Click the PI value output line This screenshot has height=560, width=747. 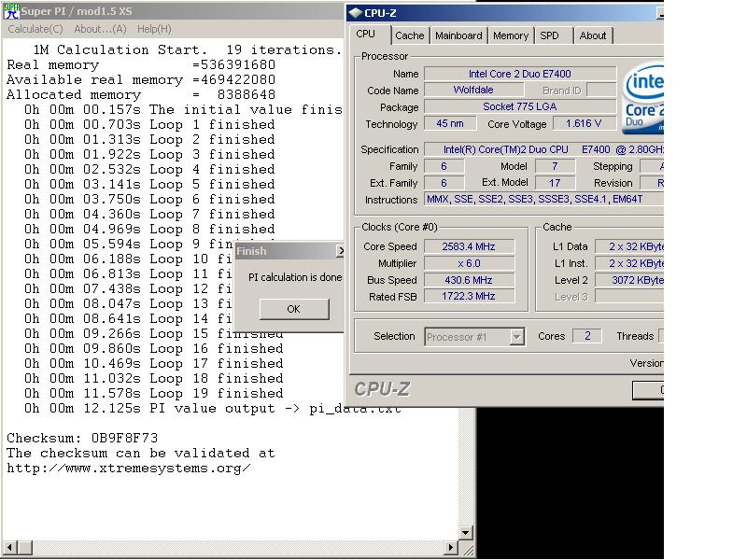tap(213, 409)
